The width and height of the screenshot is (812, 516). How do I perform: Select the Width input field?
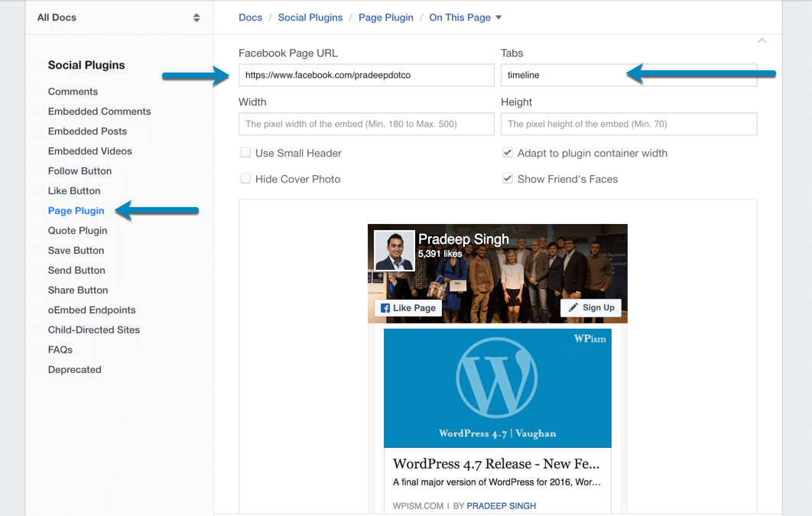(366, 124)
